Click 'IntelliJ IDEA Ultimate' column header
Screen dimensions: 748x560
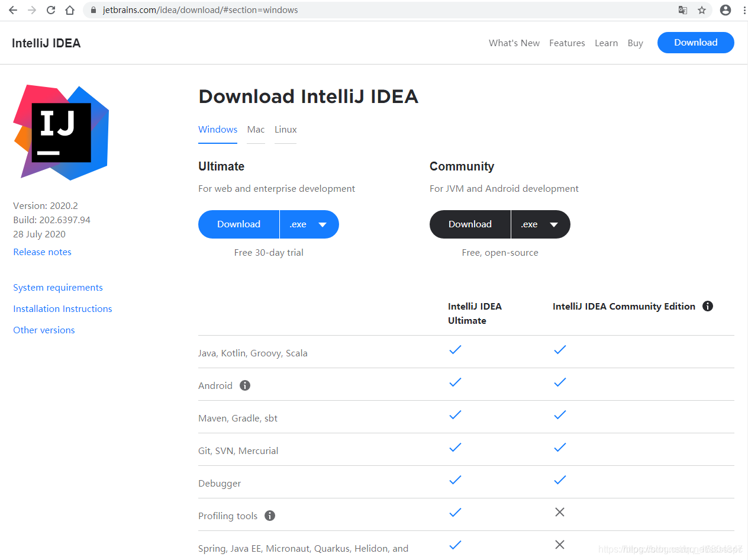click(x=475, y=314)
